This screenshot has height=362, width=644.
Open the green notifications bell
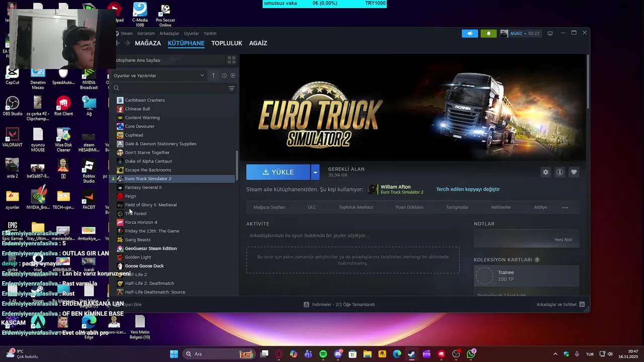click(488, 34)
